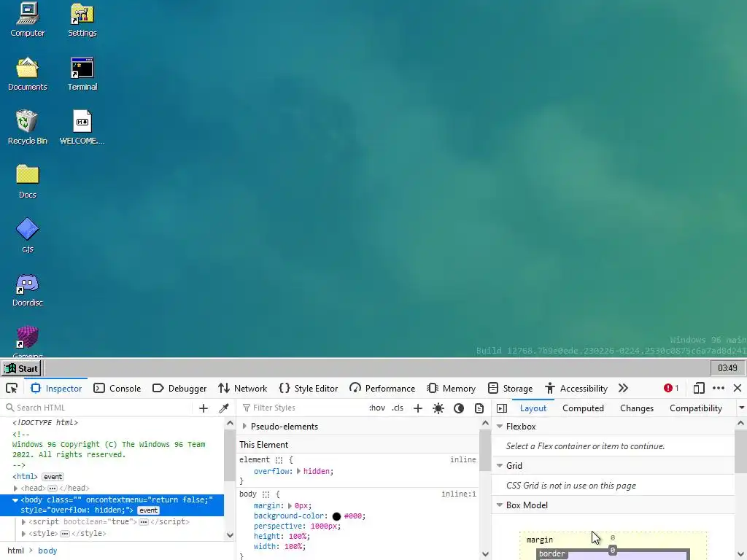Open the Settings desktop icon
This screenshot has height=560, width=747.
tap(82, 20)
